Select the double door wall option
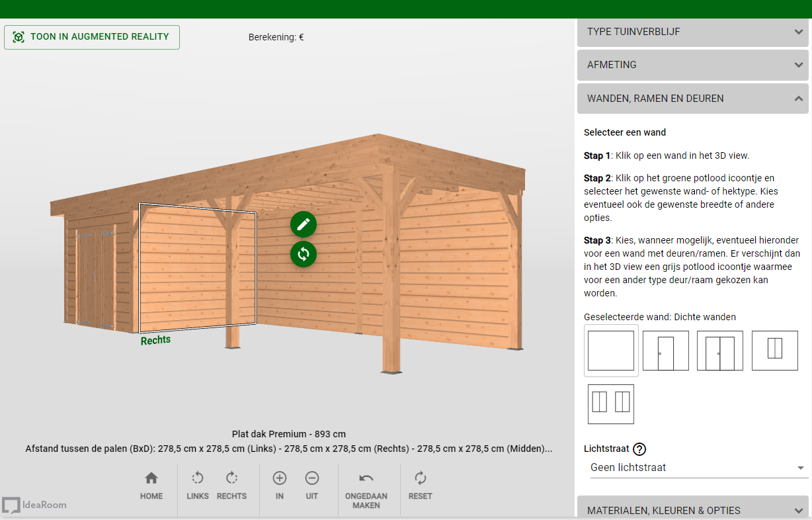812x520 pixels. click(x=720, y=351)
